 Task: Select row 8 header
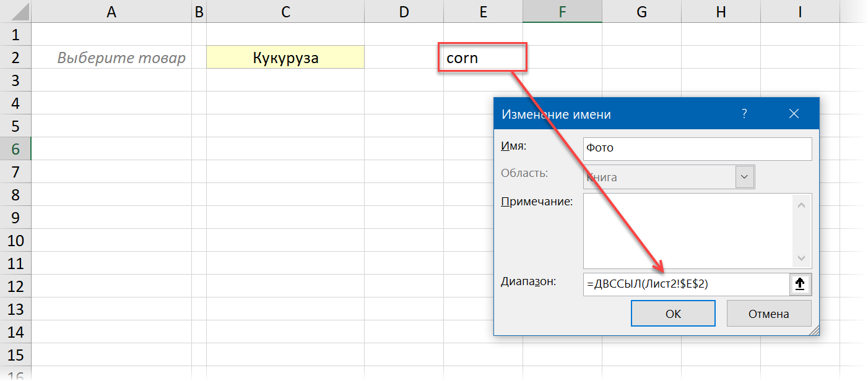[x=15, y=195]
